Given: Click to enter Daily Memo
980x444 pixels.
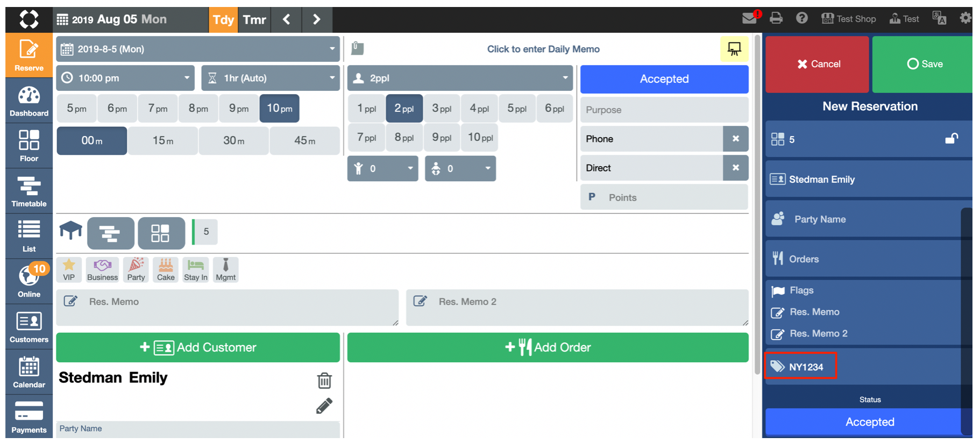Looking at the screenshot, I should click(x=543, y=49).
